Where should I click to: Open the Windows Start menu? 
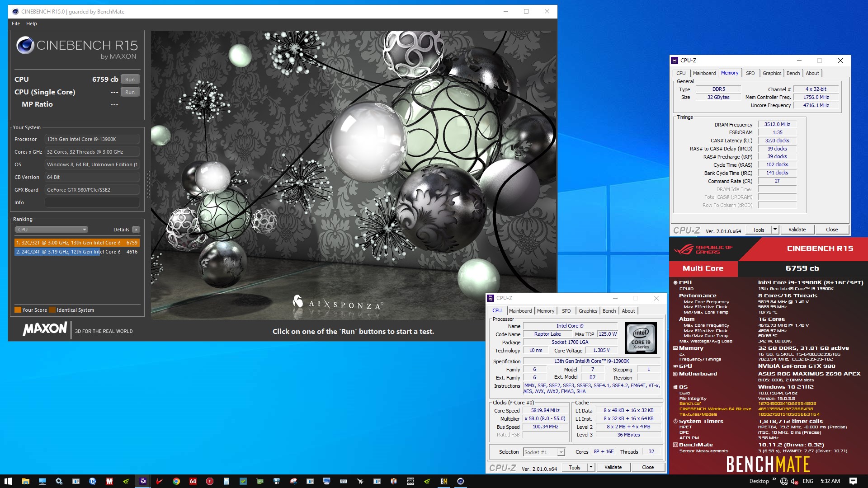8,481
